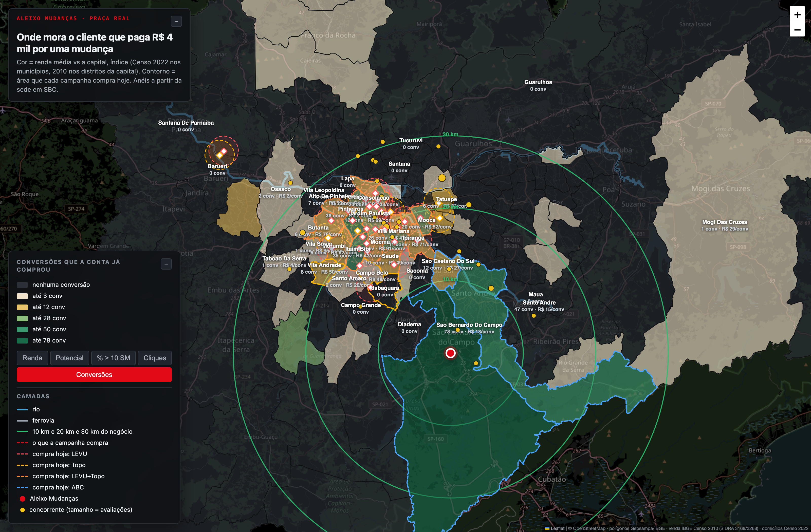Click the 'CAMADAS' section heading
Image resolution: width=811 pixels, height=532 pixels.
click(33, 396)
